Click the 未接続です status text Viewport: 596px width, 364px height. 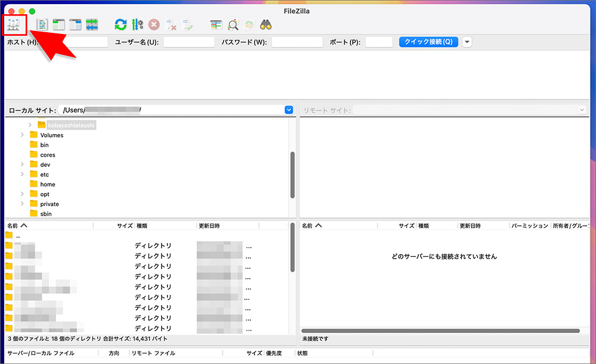(x=315, y=338)
